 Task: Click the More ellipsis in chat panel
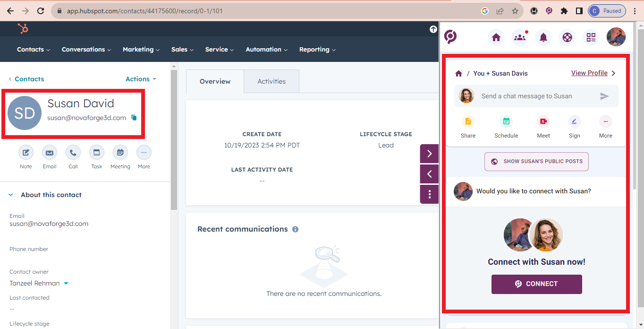click(605, 121)
